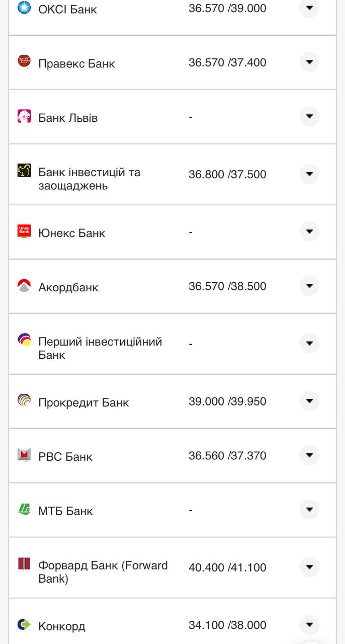Click the Юнекс Банк name text
The image size is (345, 644).
(x=72, y=233)
